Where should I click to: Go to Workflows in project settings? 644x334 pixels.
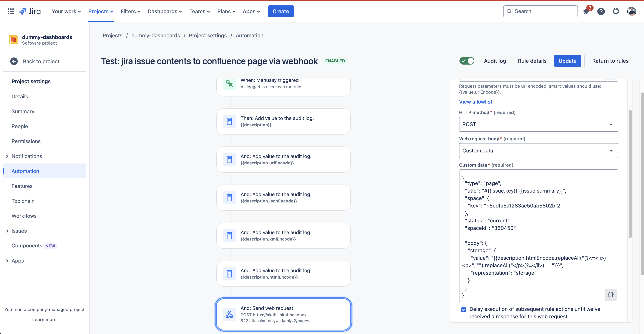click(24, 216)
